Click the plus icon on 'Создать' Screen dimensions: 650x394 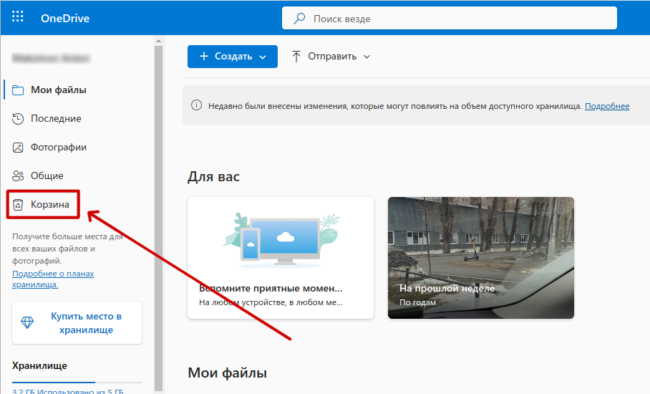pyautogui.click(x=204, y=56)
